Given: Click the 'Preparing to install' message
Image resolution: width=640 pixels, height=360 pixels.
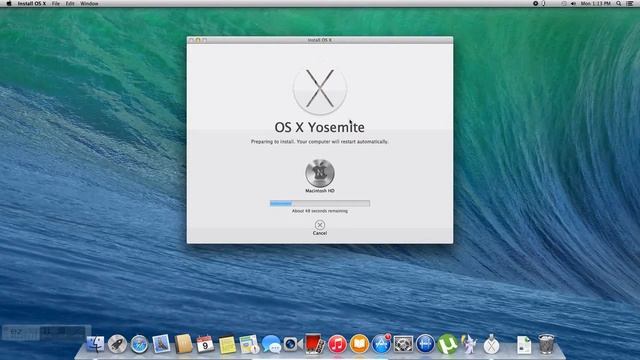Looking at the screenshot, I should click(320, 142).
